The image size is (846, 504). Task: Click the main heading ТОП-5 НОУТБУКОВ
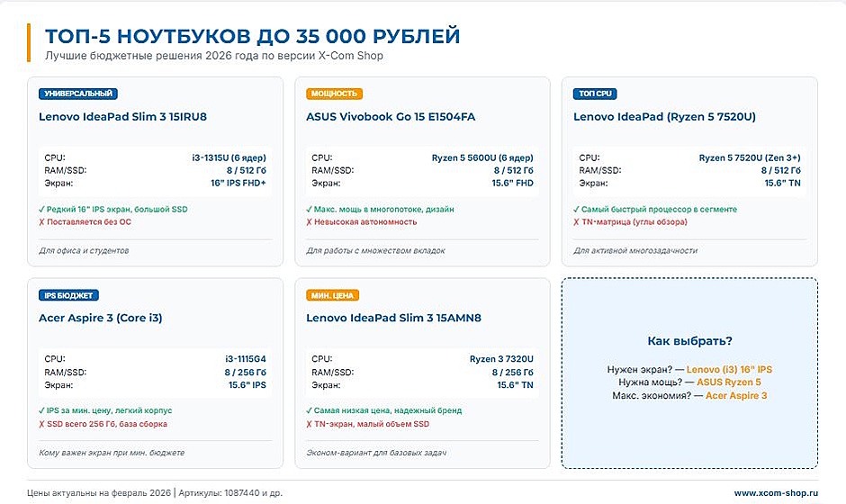point(253,36)
